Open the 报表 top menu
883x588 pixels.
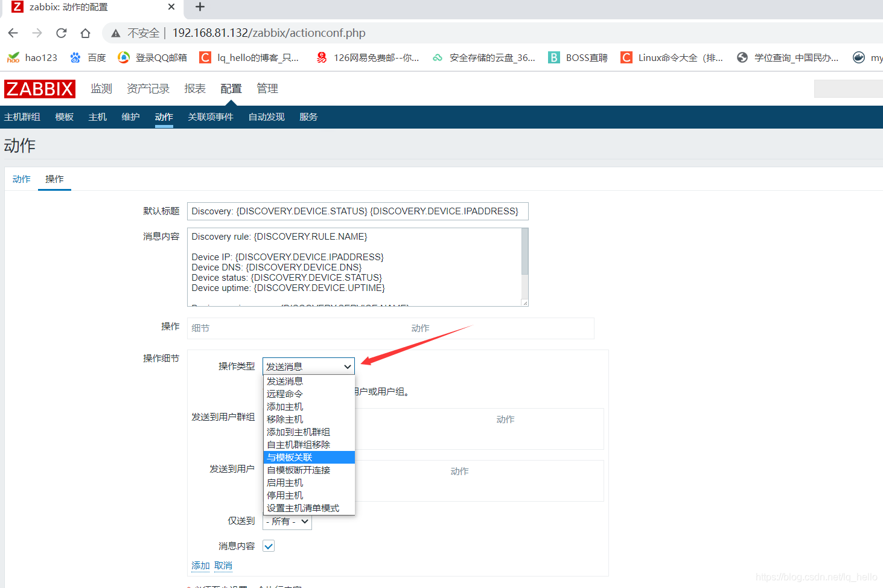195,89
